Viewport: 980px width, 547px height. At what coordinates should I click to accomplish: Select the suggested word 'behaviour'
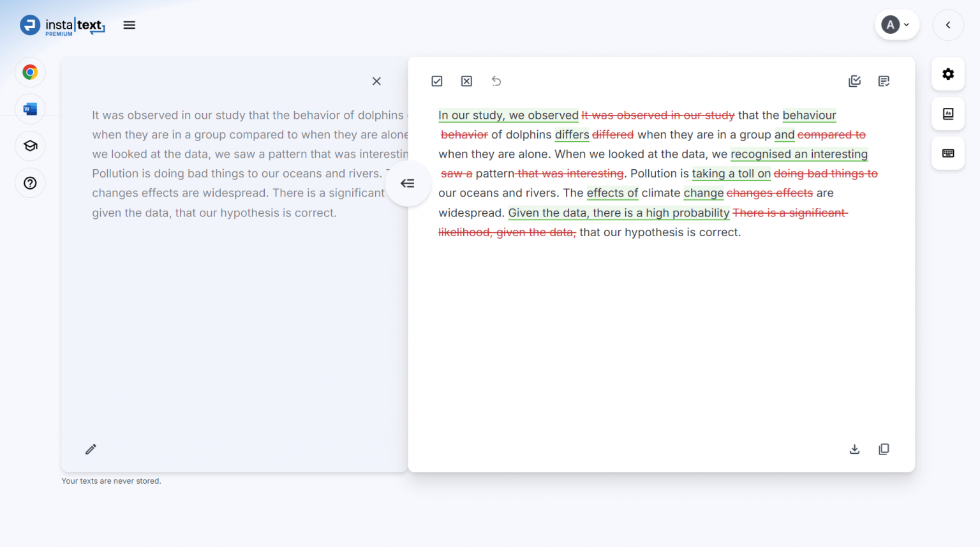coord(809,115)
